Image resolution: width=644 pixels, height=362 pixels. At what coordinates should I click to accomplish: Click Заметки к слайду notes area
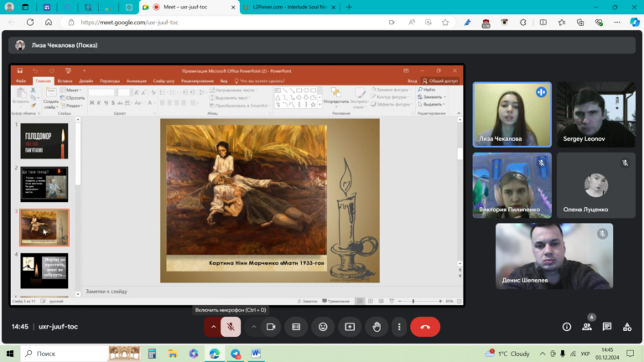point(106,292)
